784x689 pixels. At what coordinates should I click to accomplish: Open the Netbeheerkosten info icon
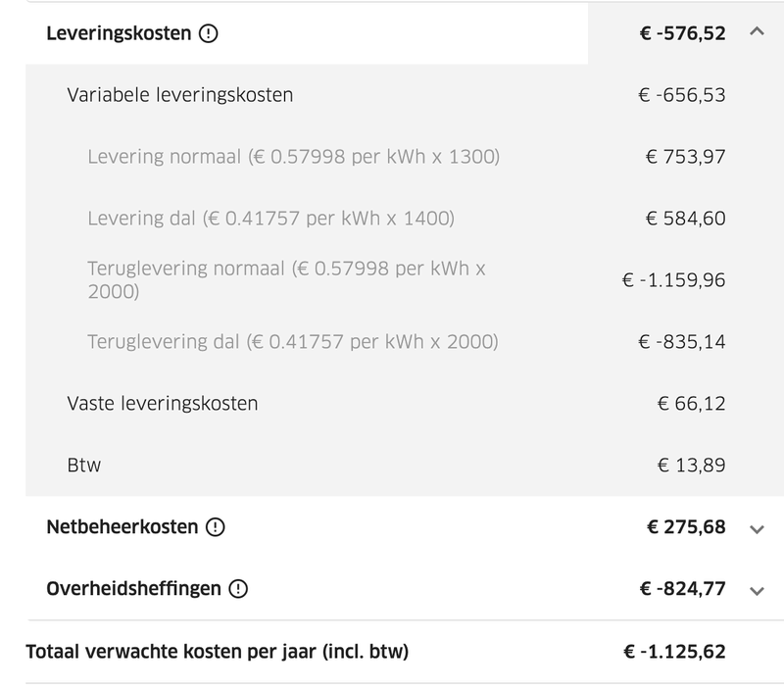click(x=216, y=527)
